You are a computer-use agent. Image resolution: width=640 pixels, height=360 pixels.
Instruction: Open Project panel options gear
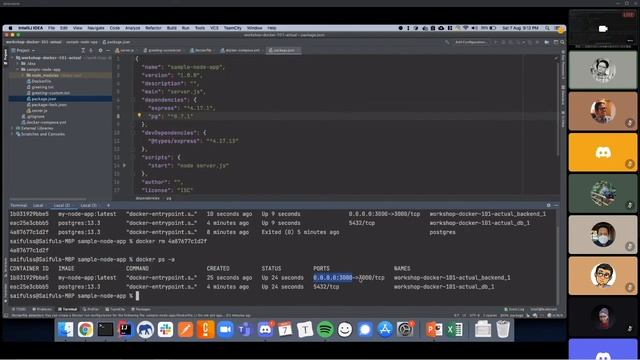100,51
